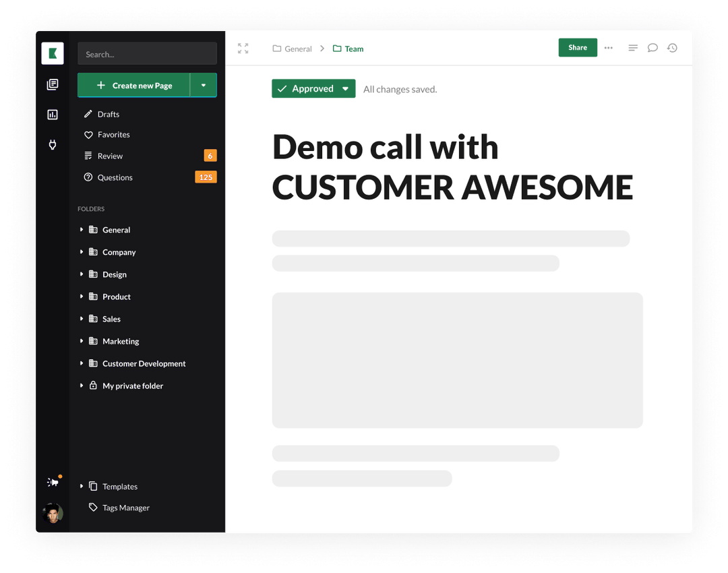
Task: Click the All changes saved status text
Action: point(400,89)
